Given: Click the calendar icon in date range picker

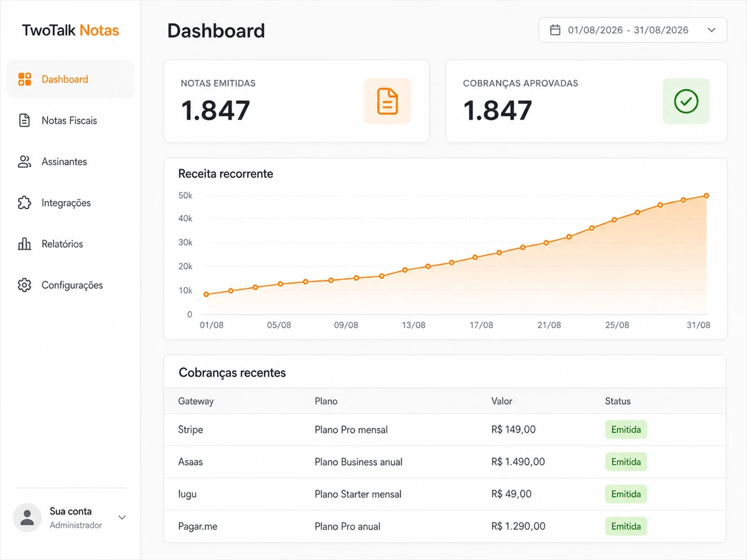Looking at the screenshot, I should click(x=555, y=30).
